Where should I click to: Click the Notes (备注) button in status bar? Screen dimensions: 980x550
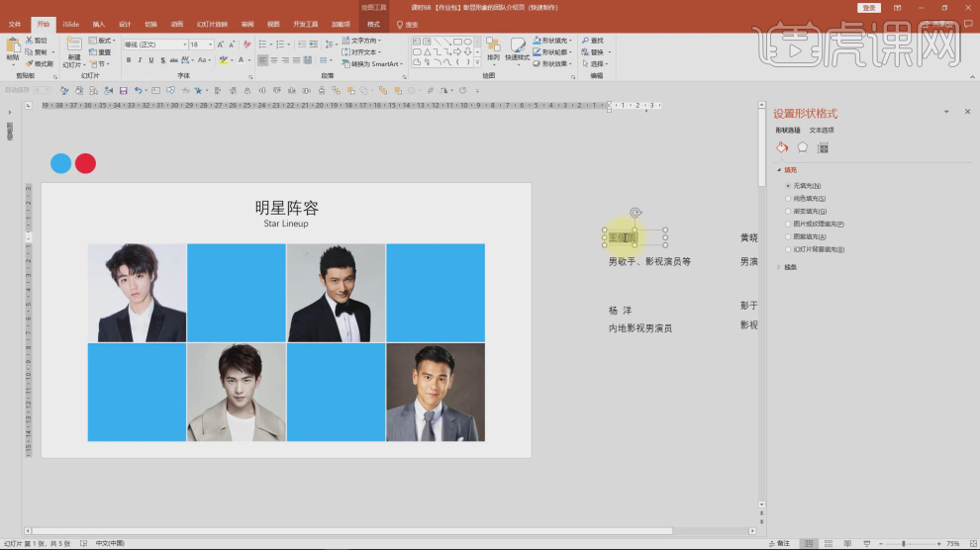point(779,544)
